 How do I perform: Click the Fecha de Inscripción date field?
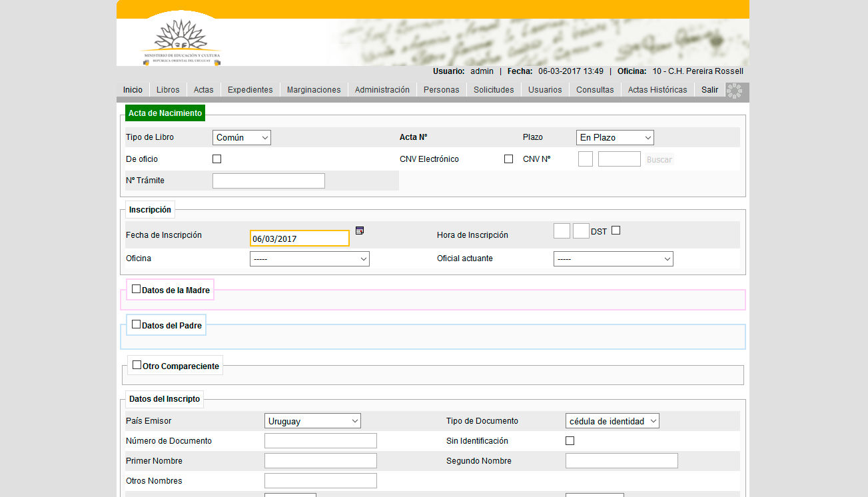click(299, 239)
